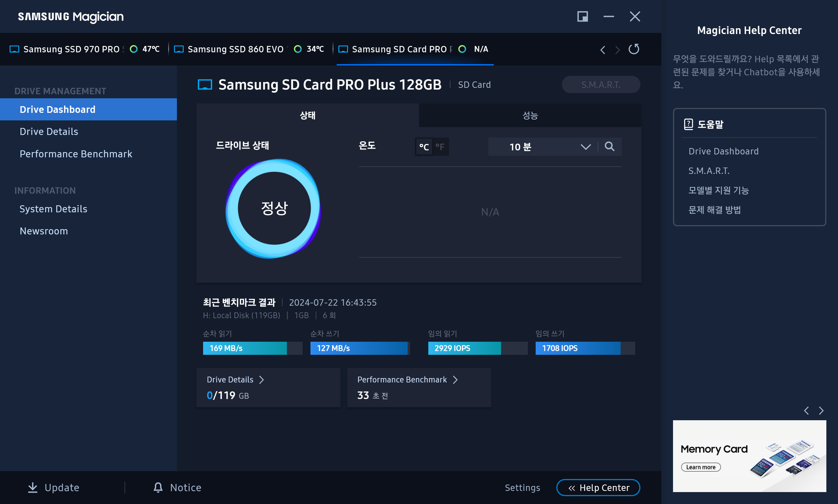Click the refresh drive list icon
The height and width of the screenshot is (504, 838).
(x=633, y=49)
